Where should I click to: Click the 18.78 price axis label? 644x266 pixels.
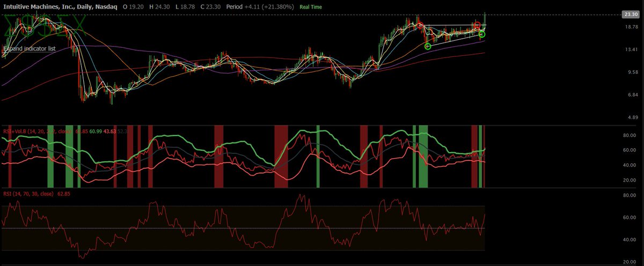coord(631,27)
